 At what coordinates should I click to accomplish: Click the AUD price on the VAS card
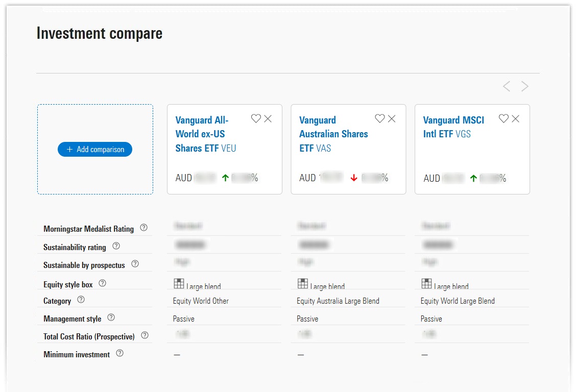(x=321, y=178)
